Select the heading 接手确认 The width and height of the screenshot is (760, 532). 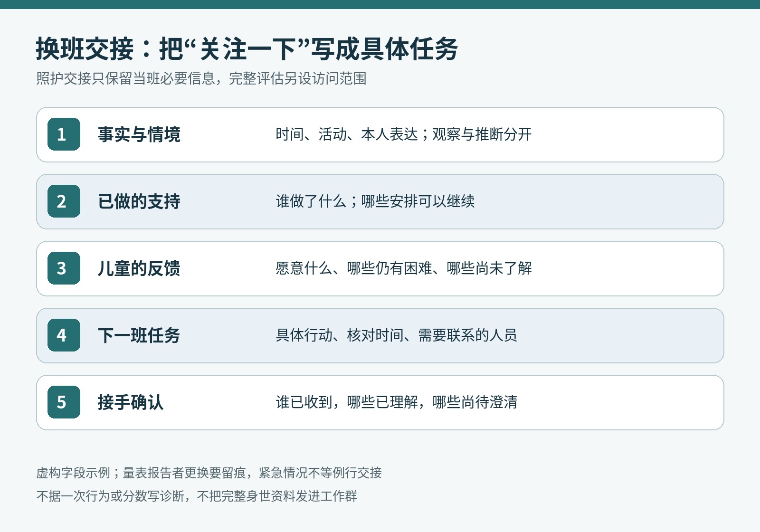click(131, 402)
